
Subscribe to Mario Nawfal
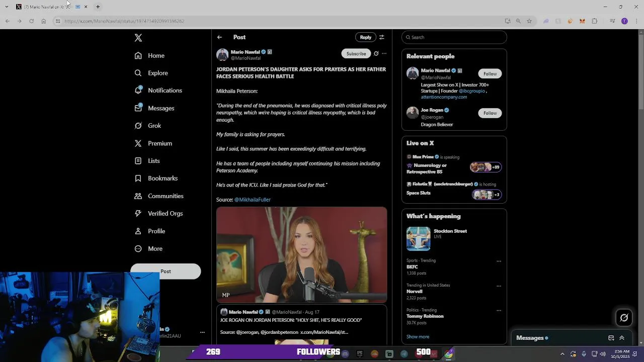(x=356, y=53)
